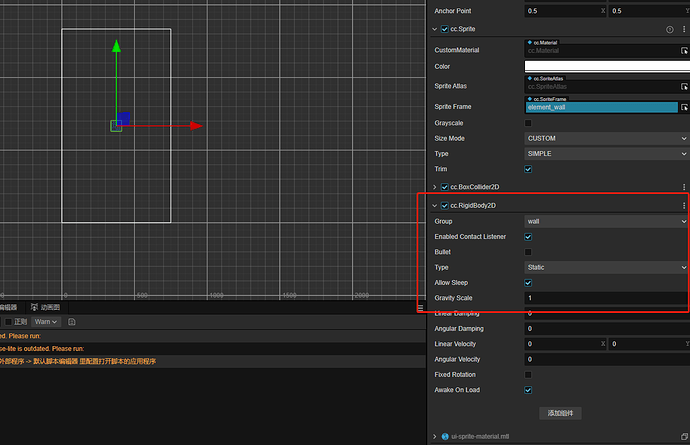The height and width of the screenshot is (445, 690).
Task: Open the cc.BoxCollider2D options menu
Action: (683, 187)
